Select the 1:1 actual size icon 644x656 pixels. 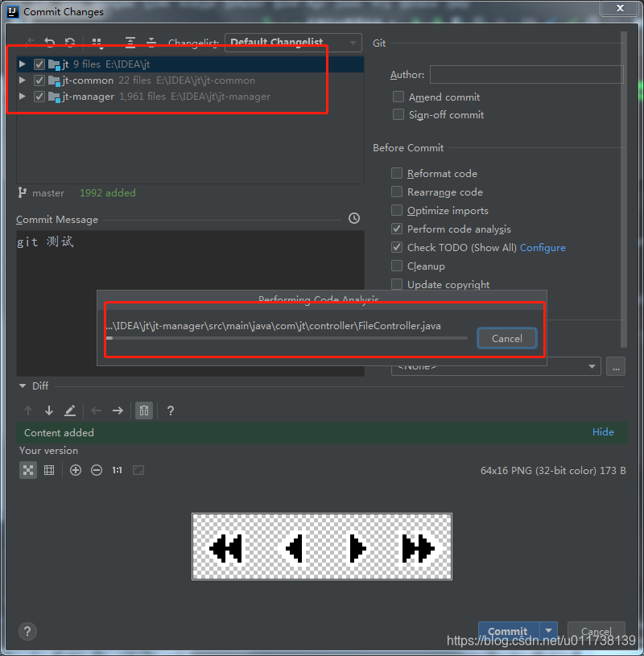[118, 469]
